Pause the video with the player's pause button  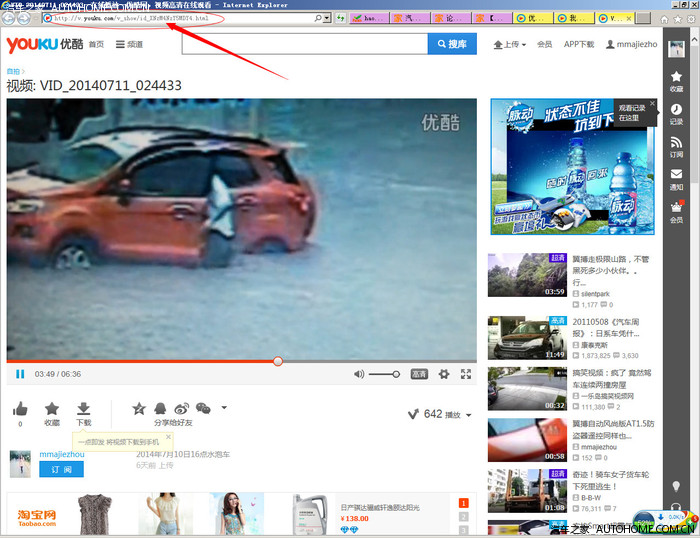point(19,374)
